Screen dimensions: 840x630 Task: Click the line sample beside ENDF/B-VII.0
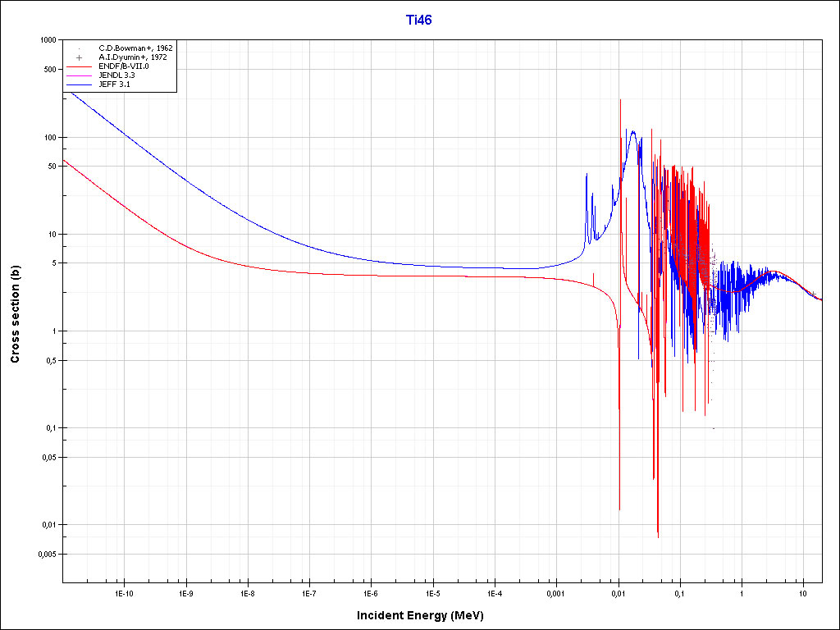[80, 66]
